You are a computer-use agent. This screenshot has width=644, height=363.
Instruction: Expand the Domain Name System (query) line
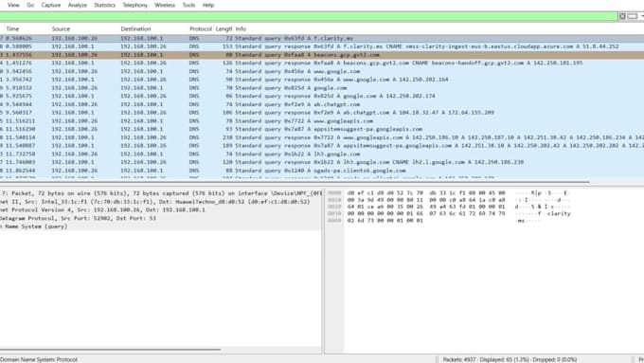pos(161,227)
